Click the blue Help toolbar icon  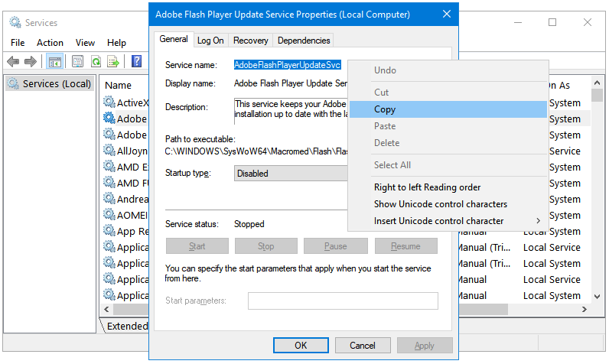pos(136,61)
